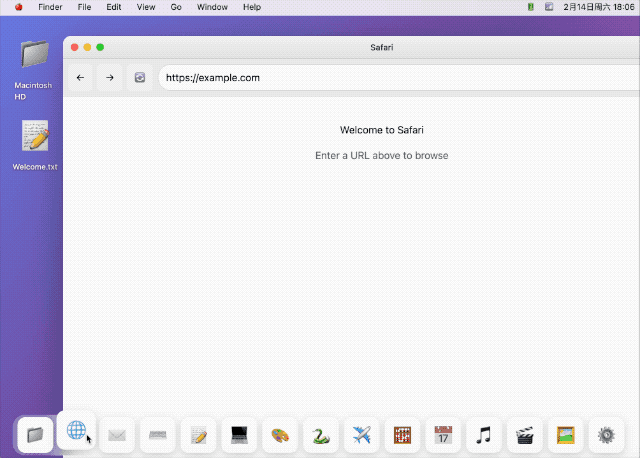Launch the music note app in dock
Screen dimensions: 640x458
tap(484, 435)
